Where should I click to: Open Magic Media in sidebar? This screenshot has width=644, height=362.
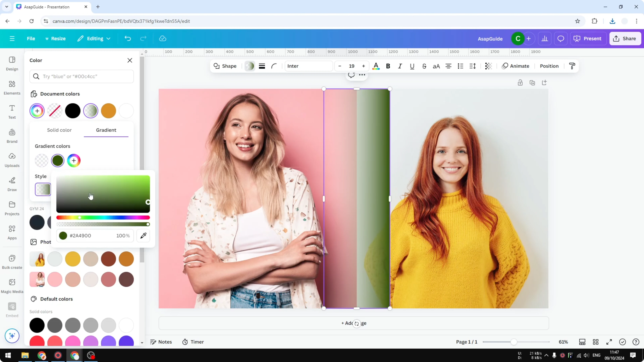point(12,286)
